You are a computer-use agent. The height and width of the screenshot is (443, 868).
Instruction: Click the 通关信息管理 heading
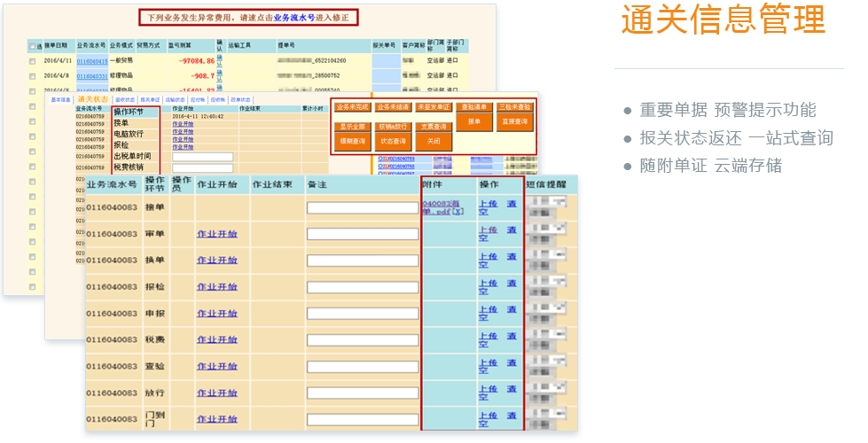(x=723, y=19)
